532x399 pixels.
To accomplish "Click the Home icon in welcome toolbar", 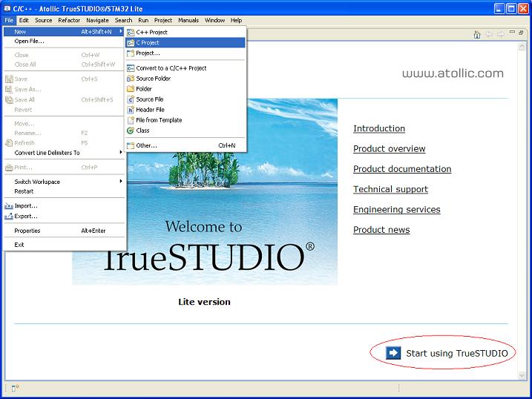I will 477,34.
